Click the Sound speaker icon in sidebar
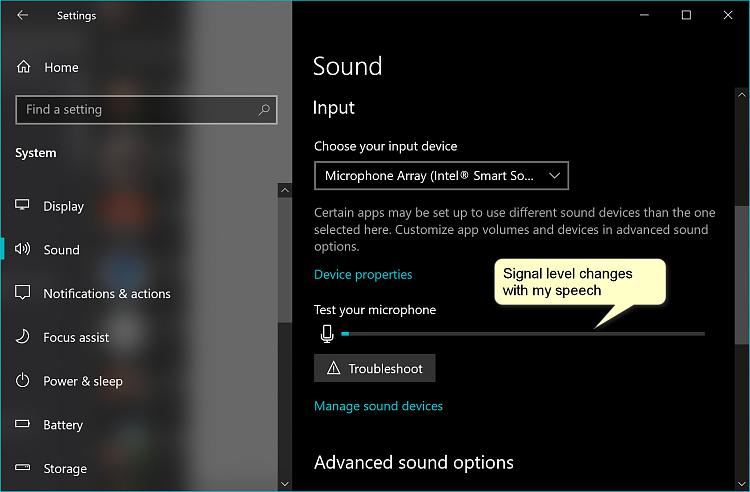 (x=22, y=249)
